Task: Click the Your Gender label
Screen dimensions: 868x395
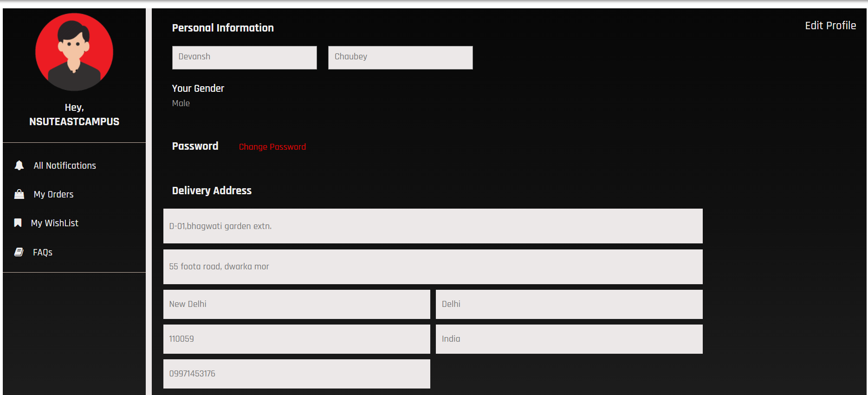Action: (x=198, y=88)
